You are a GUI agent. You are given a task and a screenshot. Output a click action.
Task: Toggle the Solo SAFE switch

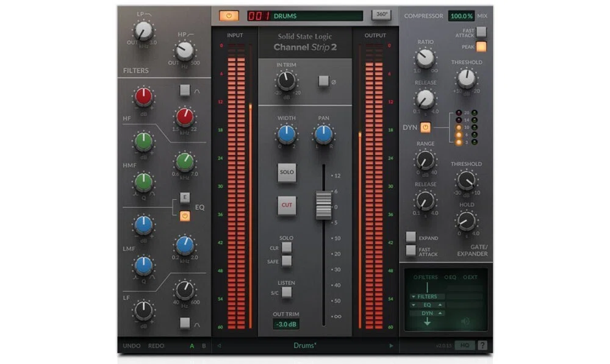tap(287, 261)
